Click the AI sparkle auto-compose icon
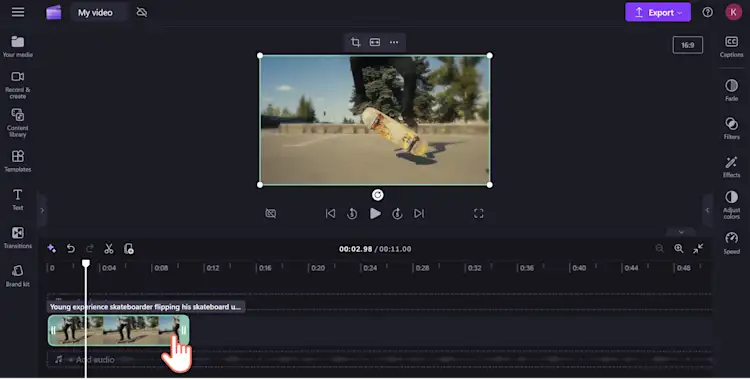Screen dimensions: 750x380 pyautogui.click(x=52, y=248)
